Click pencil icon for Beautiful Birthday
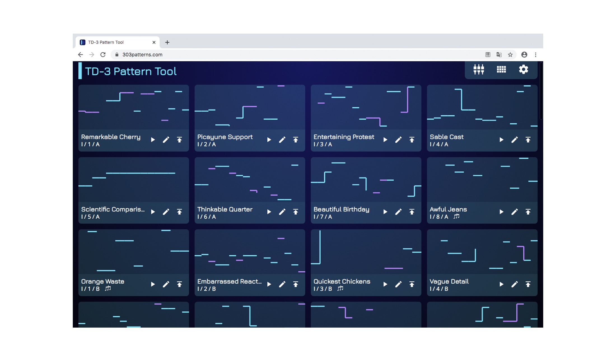This screenshot has width=616, height=364. coord(398,212)
